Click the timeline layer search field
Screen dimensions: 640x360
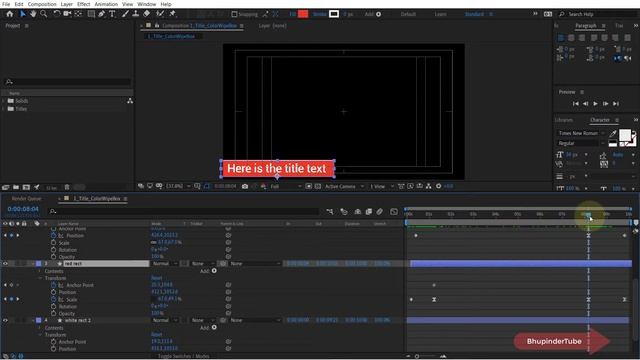[184, 211]
